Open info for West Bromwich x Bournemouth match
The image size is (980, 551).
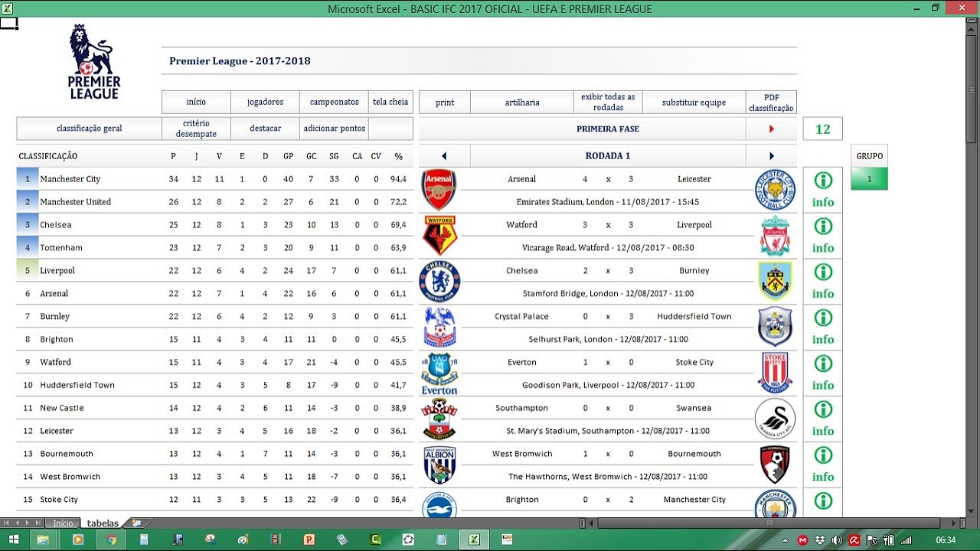(x=823, y=465)
